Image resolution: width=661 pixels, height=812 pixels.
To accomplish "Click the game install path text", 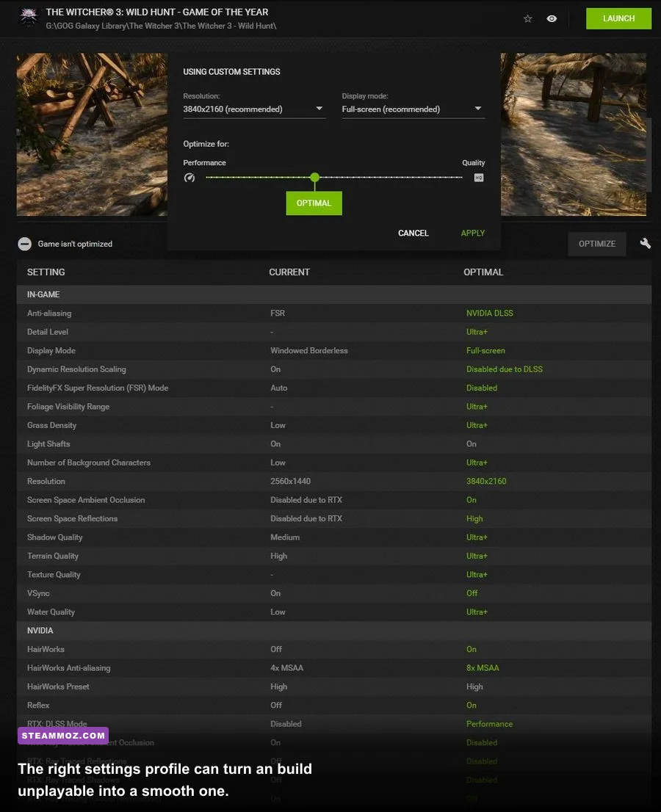I will point(161,26).
